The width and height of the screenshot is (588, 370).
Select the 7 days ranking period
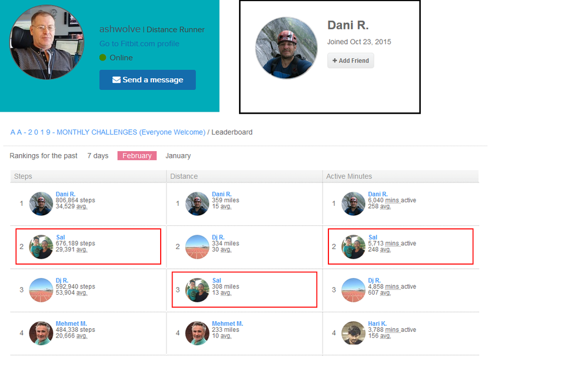pos(98,155)
